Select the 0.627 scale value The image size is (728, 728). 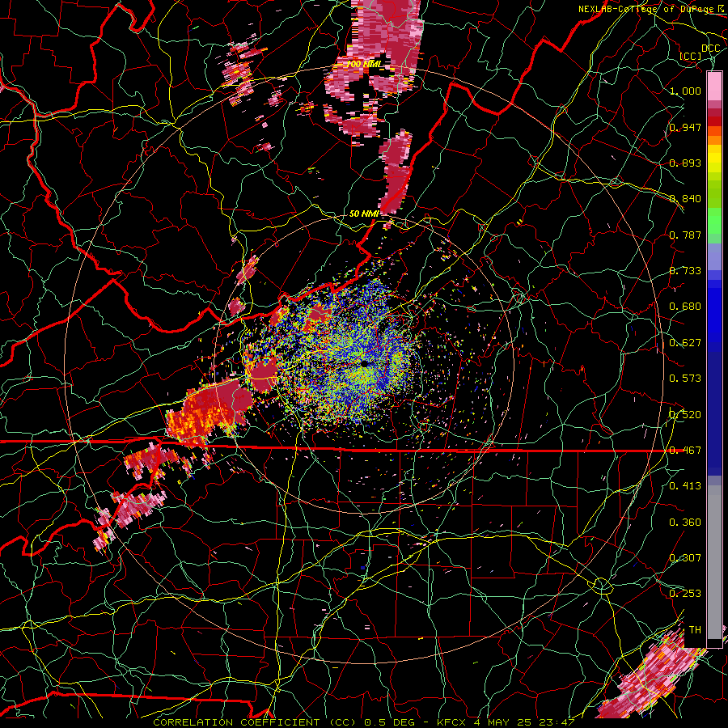[x=685, y=343]
